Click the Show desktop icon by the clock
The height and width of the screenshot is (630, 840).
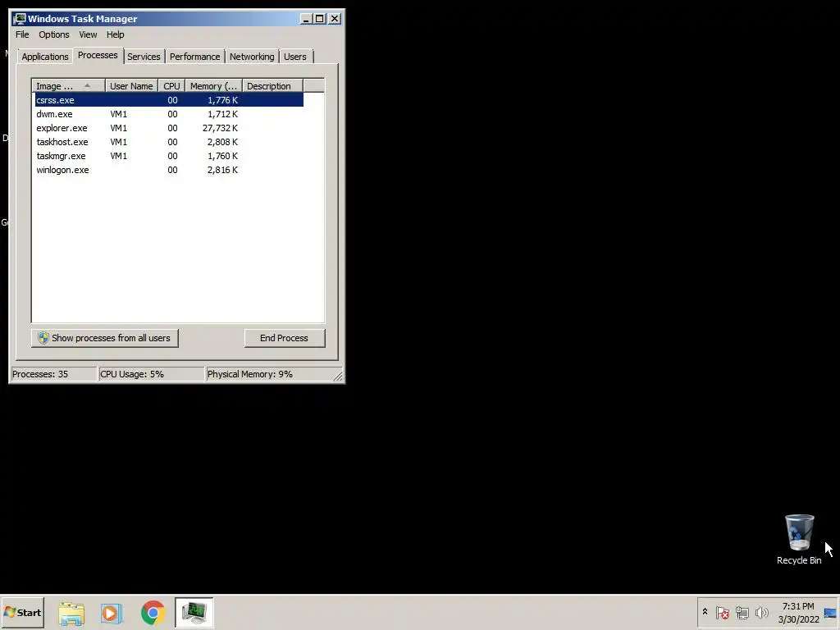pos(830,612)
